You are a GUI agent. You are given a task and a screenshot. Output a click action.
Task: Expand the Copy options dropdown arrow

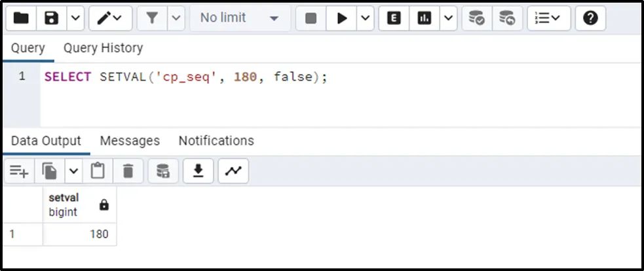pyautogui.click(x=73, y=171)
